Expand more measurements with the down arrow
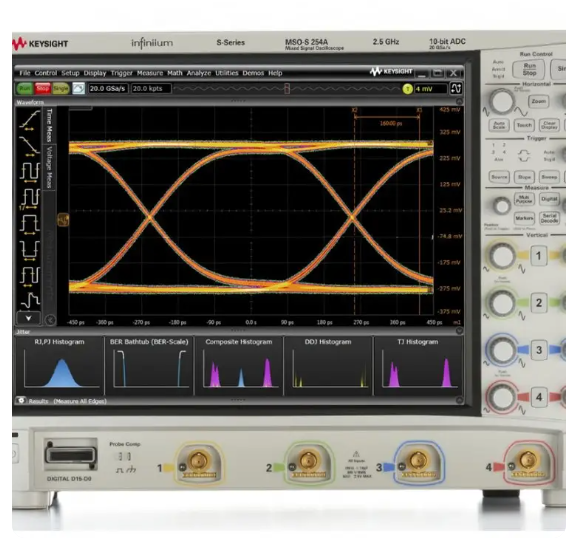This screenshot has height=548, width=576. point(28,318)
